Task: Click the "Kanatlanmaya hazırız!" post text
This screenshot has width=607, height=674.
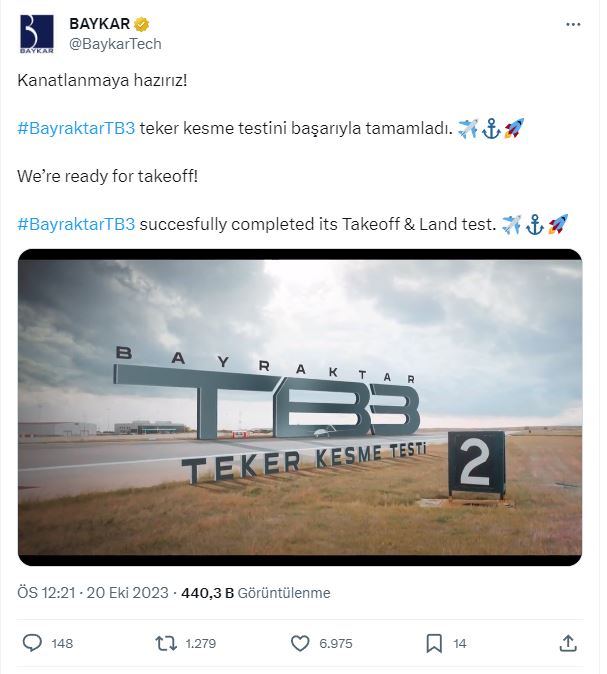Action: [103, 79]
